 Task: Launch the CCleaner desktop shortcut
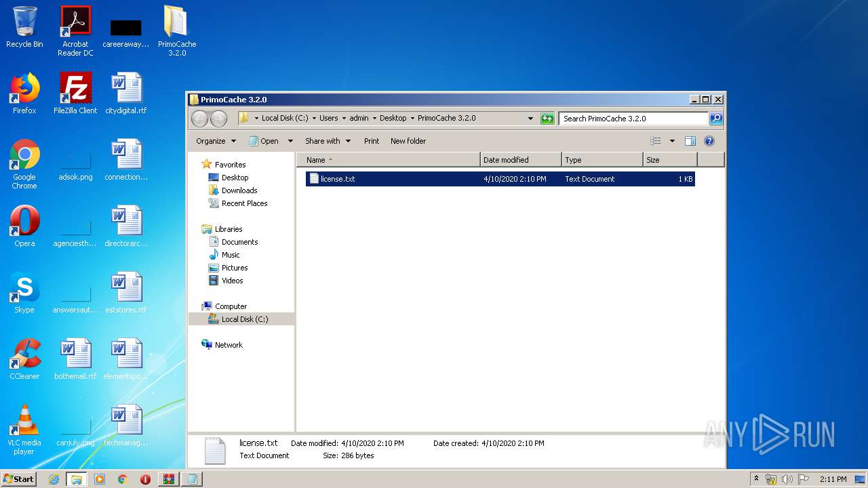click(x=24, y=359)
